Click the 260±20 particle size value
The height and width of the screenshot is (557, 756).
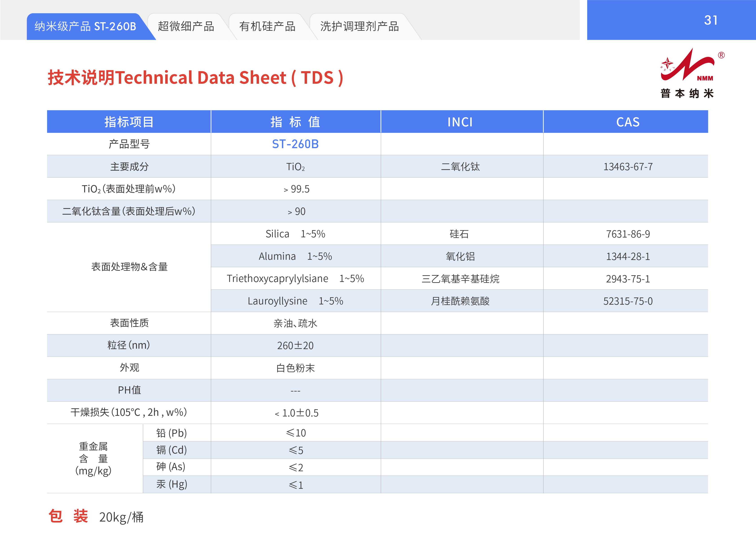(295, 346)
